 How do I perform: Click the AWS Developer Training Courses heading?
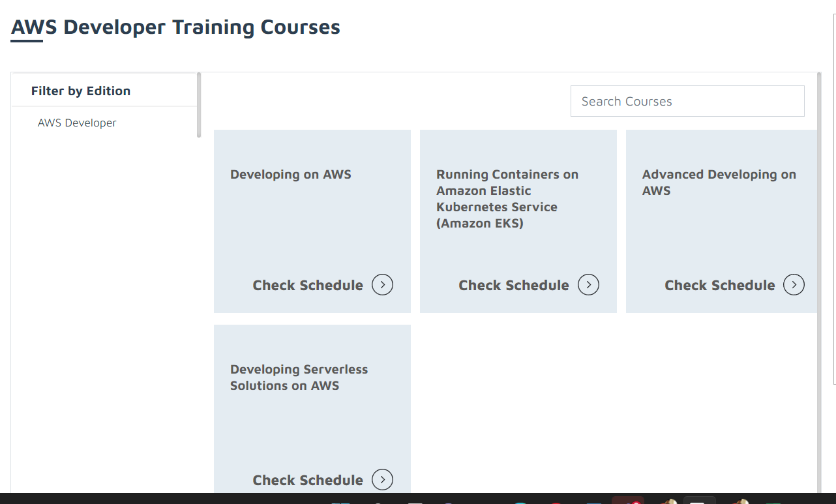tap(176, 27)
